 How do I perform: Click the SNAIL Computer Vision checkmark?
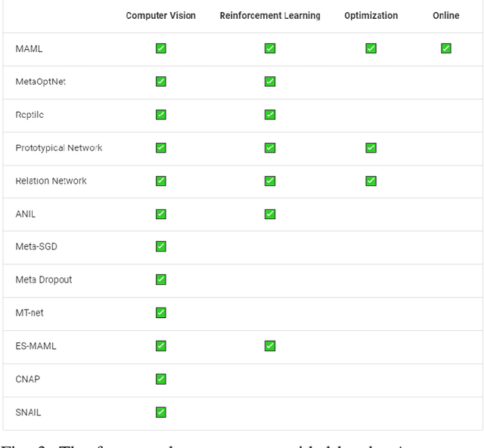pos(161,412)
